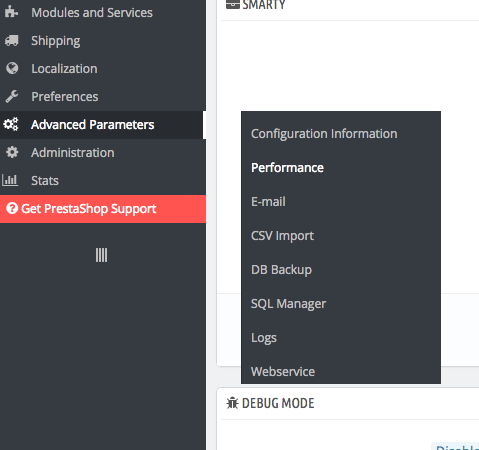Click the DEBUG MODE panel heading
479x450 pixels.
278,403
